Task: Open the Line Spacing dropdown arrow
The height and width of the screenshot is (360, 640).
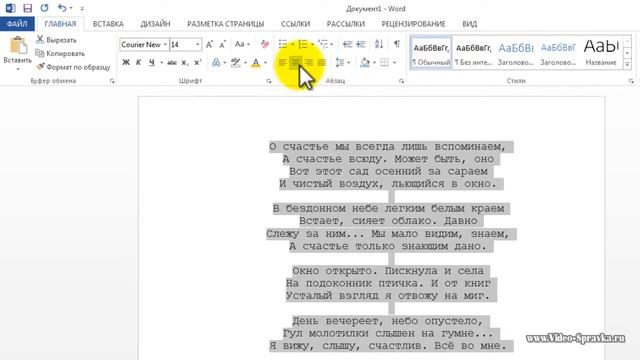Action: click(x=349, y=63)
